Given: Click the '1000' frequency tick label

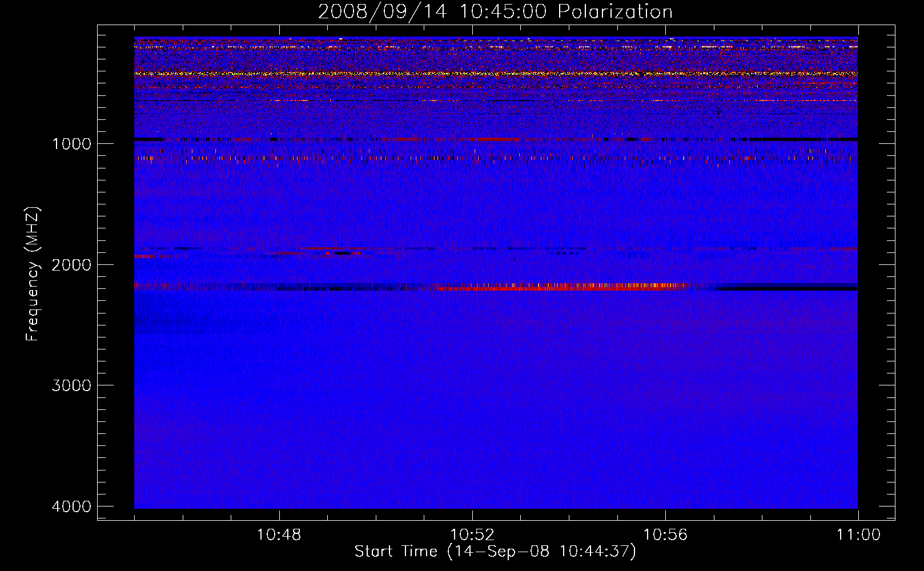Looking at the screenshot, I should pyautogui.click(x=71, y=143).
